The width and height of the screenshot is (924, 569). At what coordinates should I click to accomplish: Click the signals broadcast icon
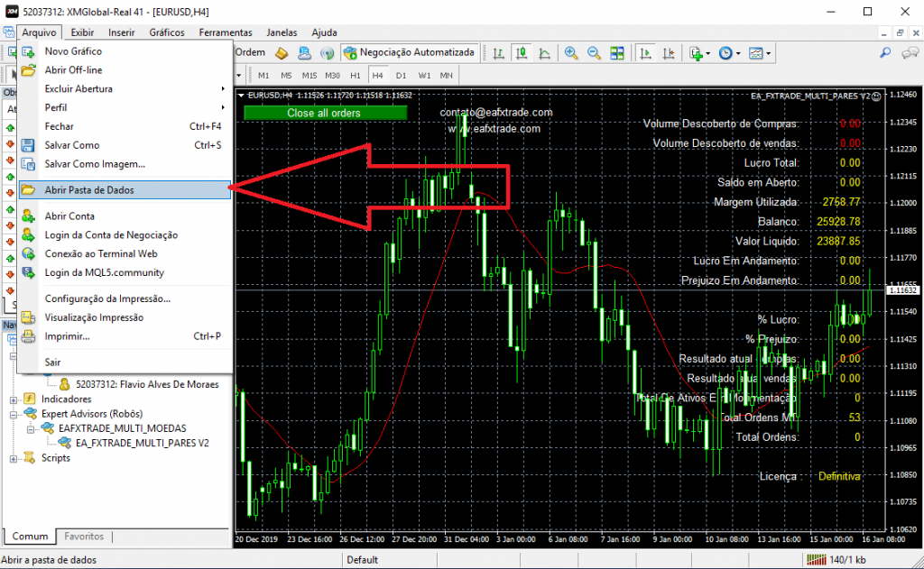click(x=327, y=53)
